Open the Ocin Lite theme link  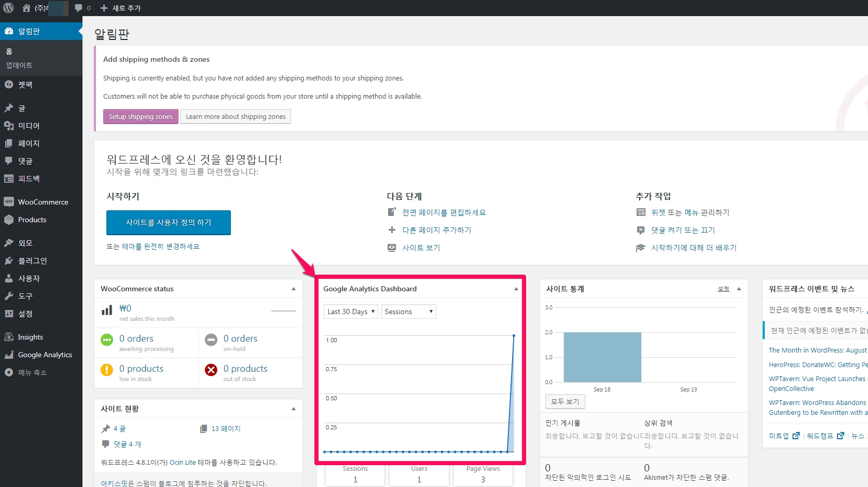click(x=183, y=462)
